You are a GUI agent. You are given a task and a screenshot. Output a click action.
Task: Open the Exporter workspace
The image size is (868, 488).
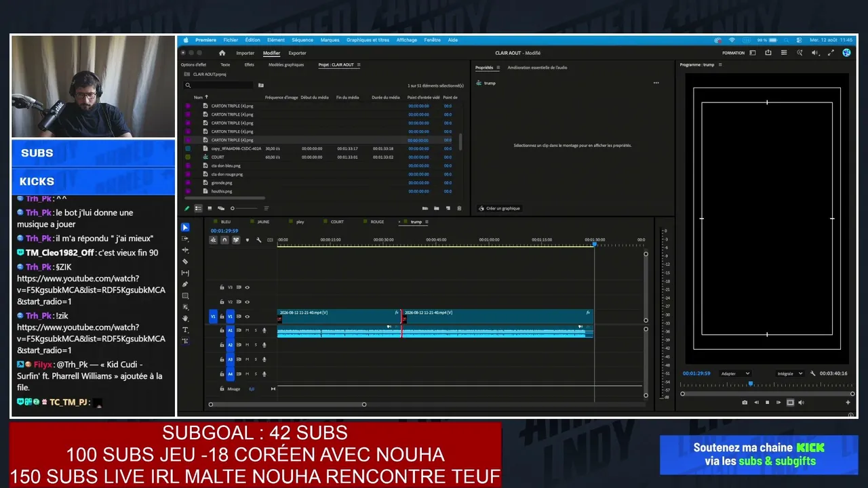tap(298, 53)
